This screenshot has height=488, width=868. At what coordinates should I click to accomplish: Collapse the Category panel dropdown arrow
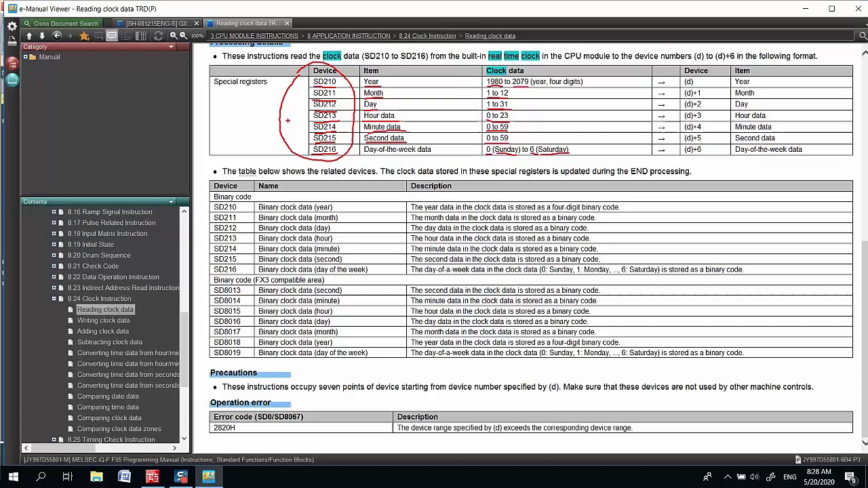(171, 47)
